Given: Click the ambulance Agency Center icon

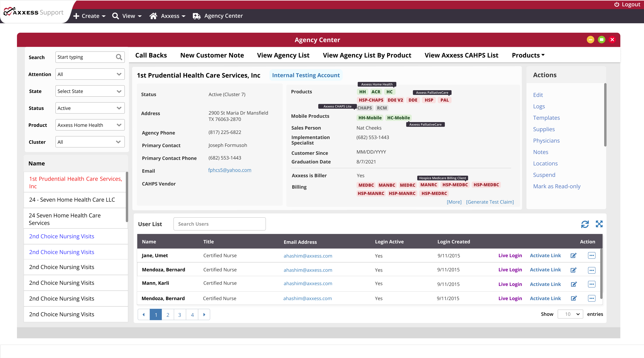Looking at the screenshot, I should pyautogui.click(x=197, y=16).
